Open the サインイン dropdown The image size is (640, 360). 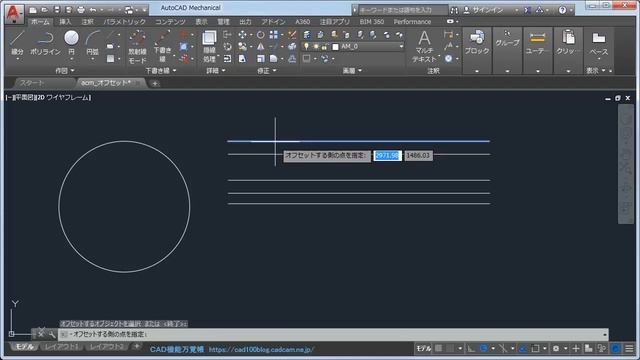coord(517,10)
